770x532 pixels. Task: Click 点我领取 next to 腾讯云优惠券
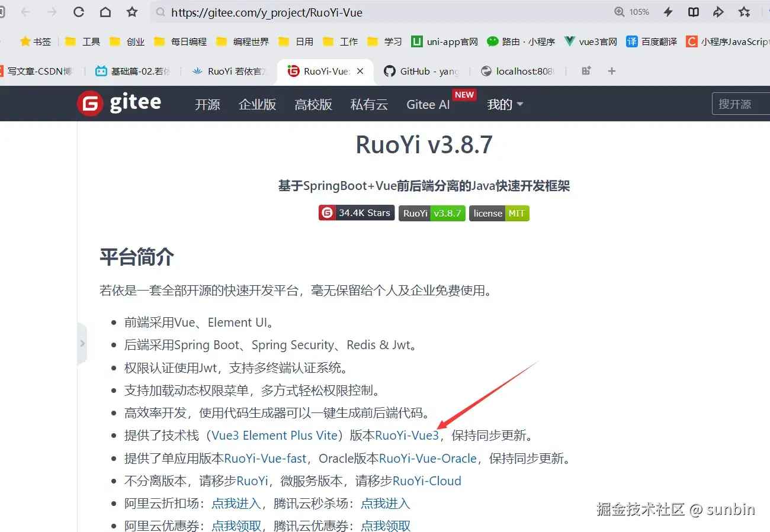[386, 525]
